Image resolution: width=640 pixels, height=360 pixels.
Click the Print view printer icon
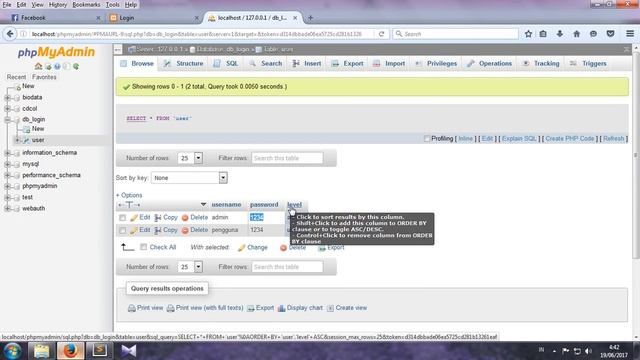coord(131,308)
